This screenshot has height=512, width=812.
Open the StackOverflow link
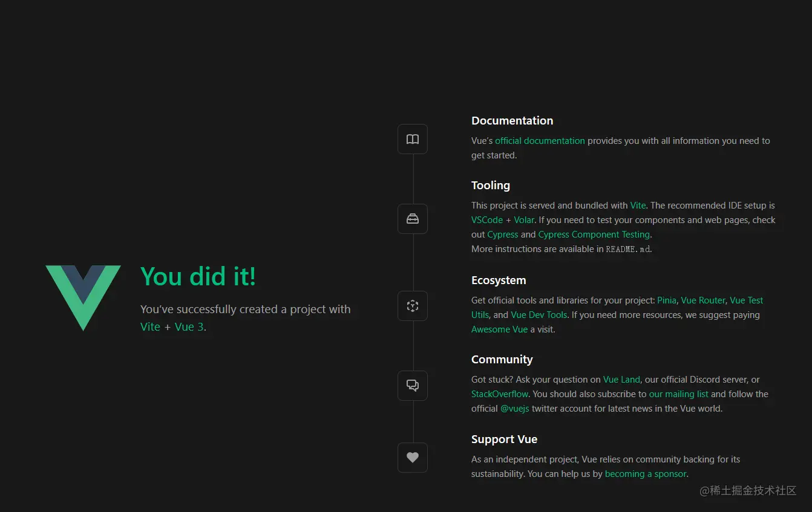click(x=500, y=394)
